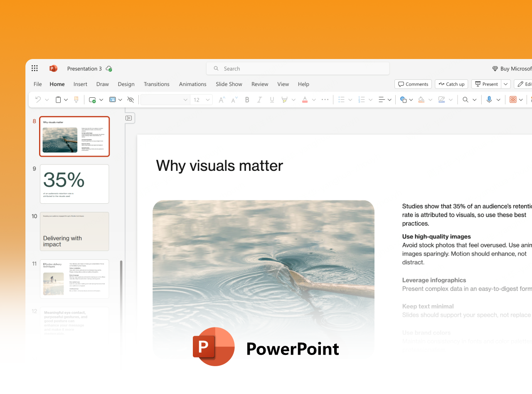Image resolution: width=532 pixels, height=394 pixels.
Task: Check the cloud saved status icon
Action: point(109,69)
